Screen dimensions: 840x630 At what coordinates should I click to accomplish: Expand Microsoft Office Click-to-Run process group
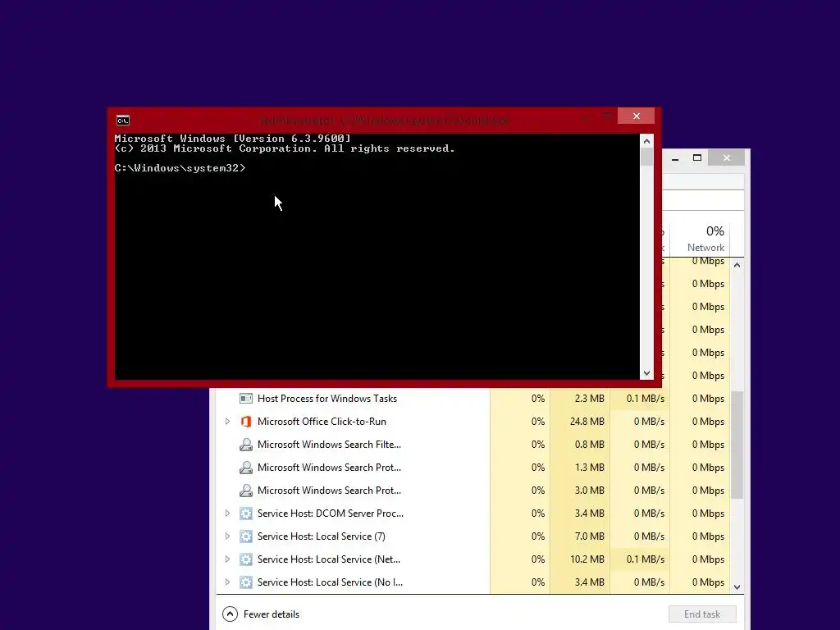pos(227,422)
